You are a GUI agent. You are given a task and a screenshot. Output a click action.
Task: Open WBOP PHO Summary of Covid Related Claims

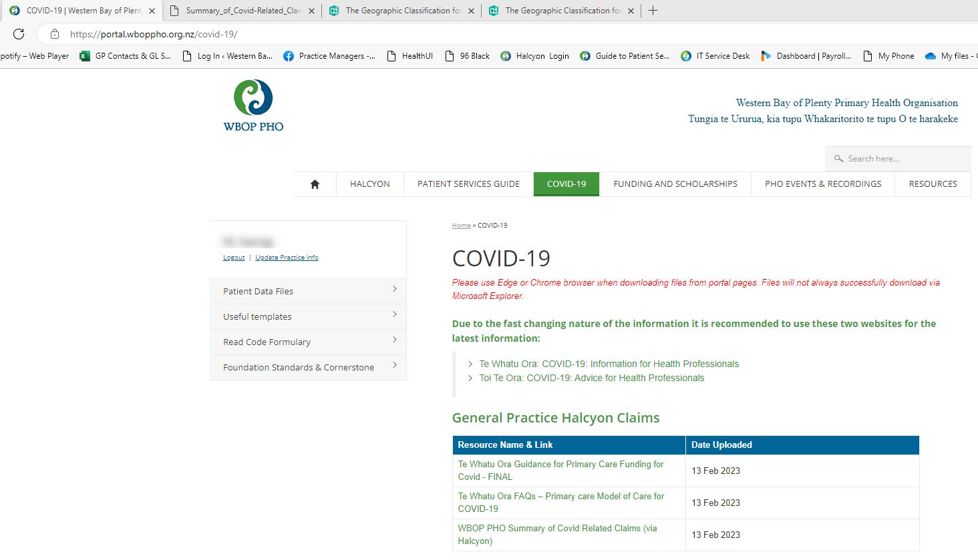557,535
